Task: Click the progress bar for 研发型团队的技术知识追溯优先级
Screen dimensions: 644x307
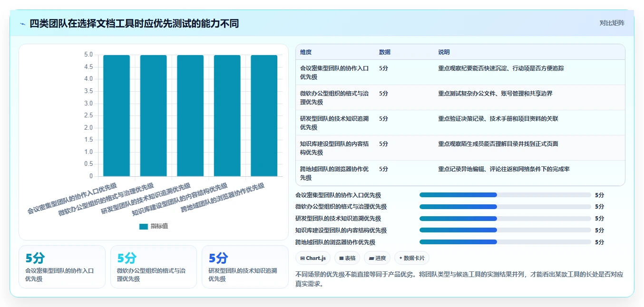Action: tap(505, 219)
